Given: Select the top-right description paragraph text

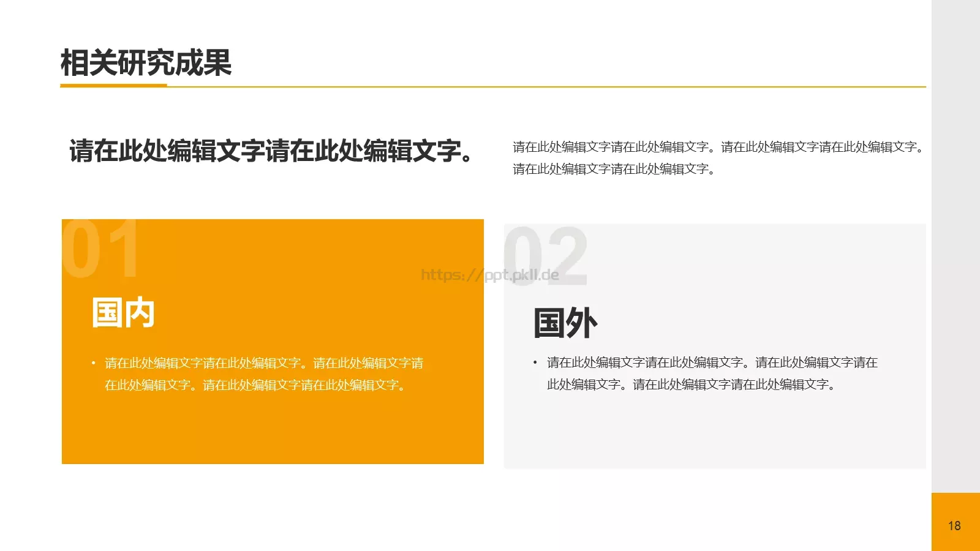Looking at the screenshot, I should coord(718,158).
